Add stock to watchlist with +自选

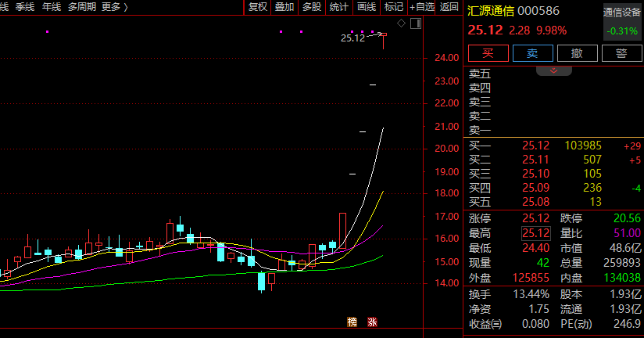coord(421,7)
